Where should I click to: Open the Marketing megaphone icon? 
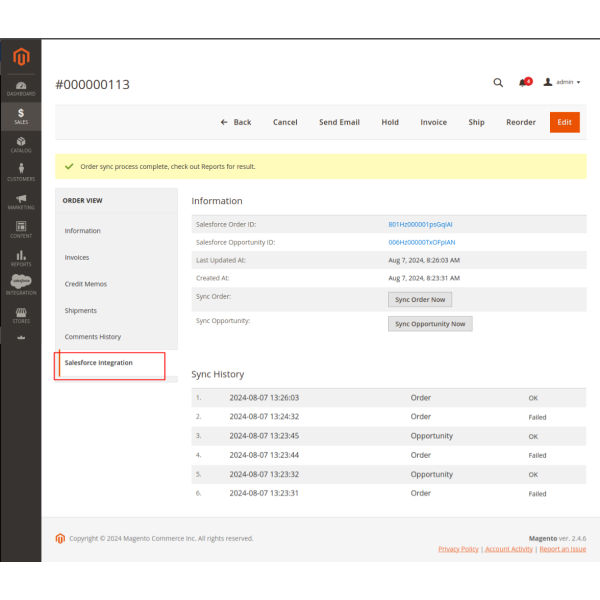pos(21,201)
